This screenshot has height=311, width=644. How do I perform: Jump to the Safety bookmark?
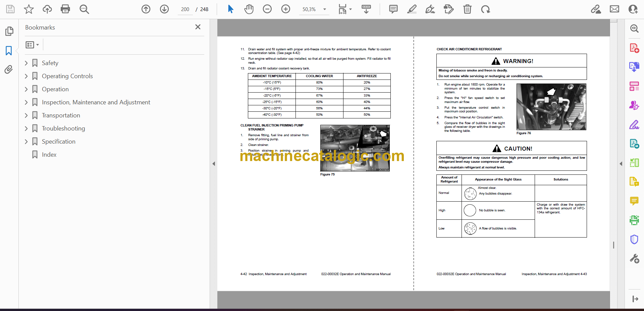50,63
